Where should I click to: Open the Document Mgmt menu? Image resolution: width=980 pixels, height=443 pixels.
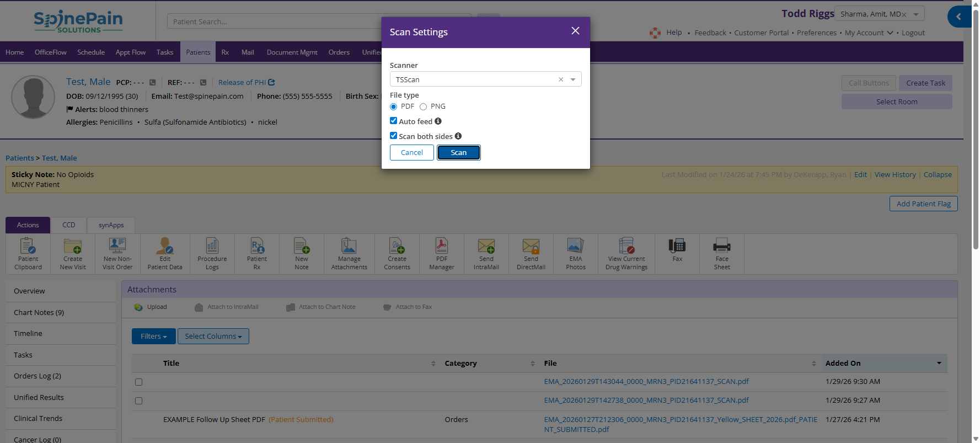(x=292, y=52)
